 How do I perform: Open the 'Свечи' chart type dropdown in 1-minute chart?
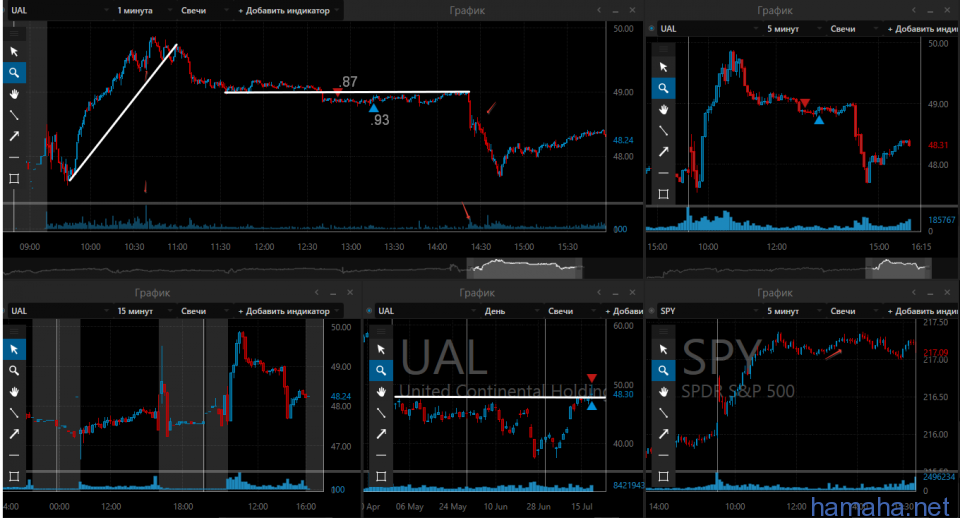pyautogui.click(x=204, y=10)
